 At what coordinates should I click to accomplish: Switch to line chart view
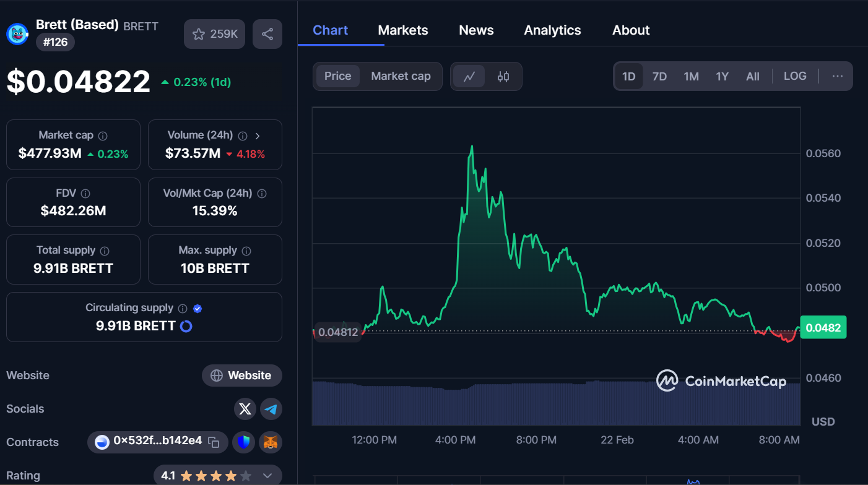469,77
